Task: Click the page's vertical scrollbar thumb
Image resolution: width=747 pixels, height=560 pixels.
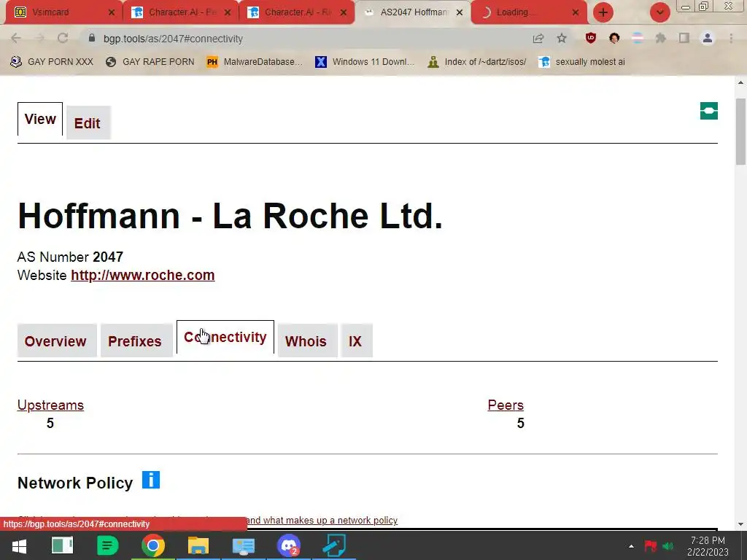Action: coord(741,132)
